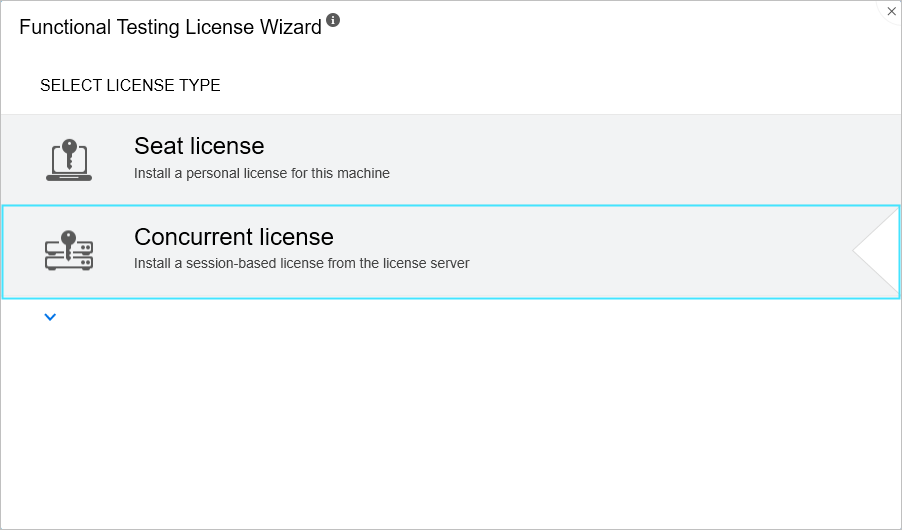The height and width of the screenshot is (530, 902).
Task: Click the key symbol above the server graphic
Action: 69,238
